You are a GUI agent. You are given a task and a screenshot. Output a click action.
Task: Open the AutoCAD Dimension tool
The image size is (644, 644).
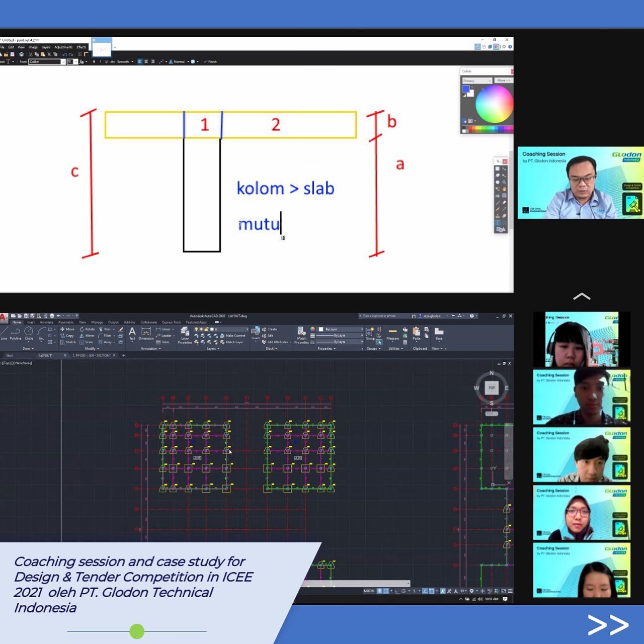click(x=146, y=333)
